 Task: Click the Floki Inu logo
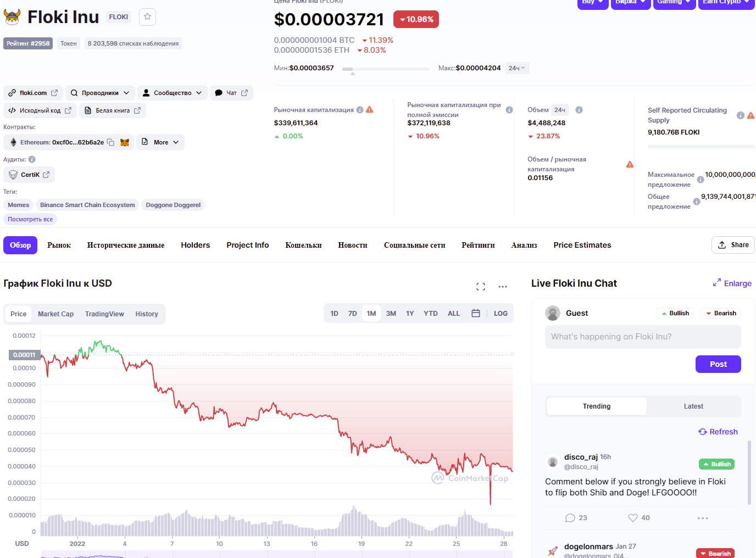tap(12, 17)
